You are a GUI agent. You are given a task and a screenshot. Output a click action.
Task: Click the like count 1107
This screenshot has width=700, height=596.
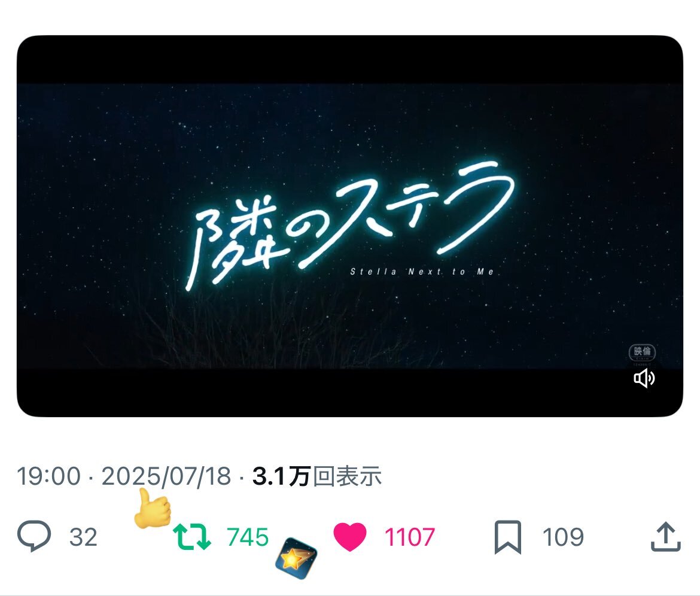pyautogui.click(x=410, y=537)
